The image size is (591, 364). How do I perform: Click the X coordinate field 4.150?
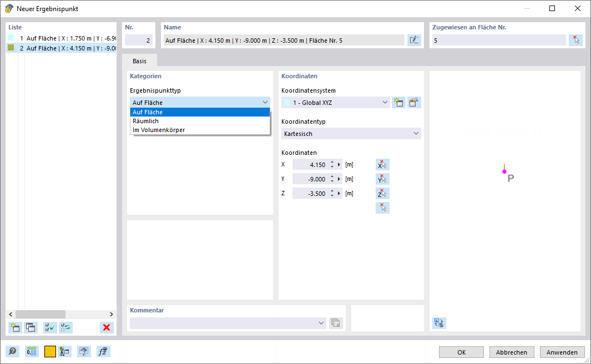(x=311, y=165)
